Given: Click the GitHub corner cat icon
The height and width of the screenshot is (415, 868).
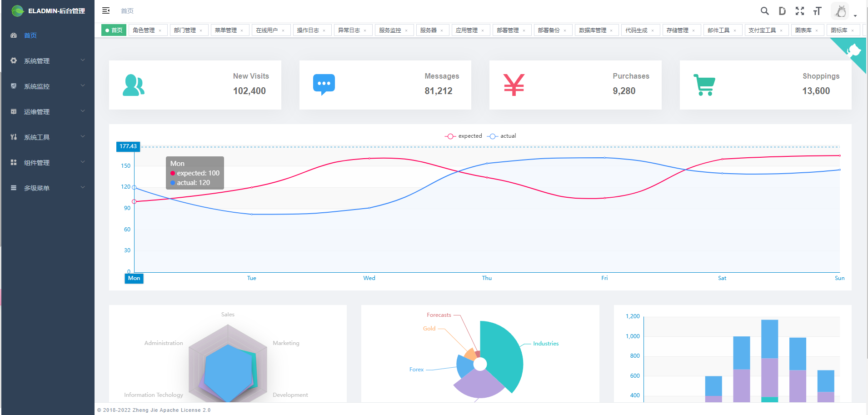Looking at the screenshot, I should click(853, 50).
